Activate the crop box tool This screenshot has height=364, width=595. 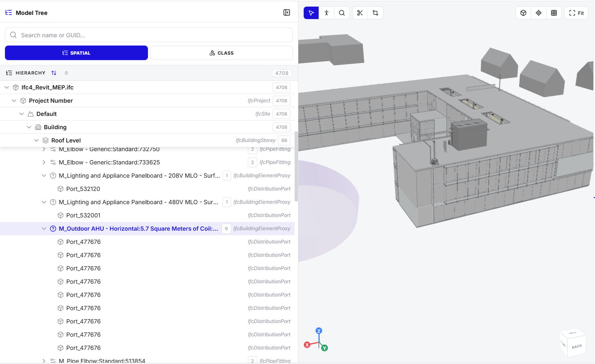pyautogui.click(x=375, y=13)
